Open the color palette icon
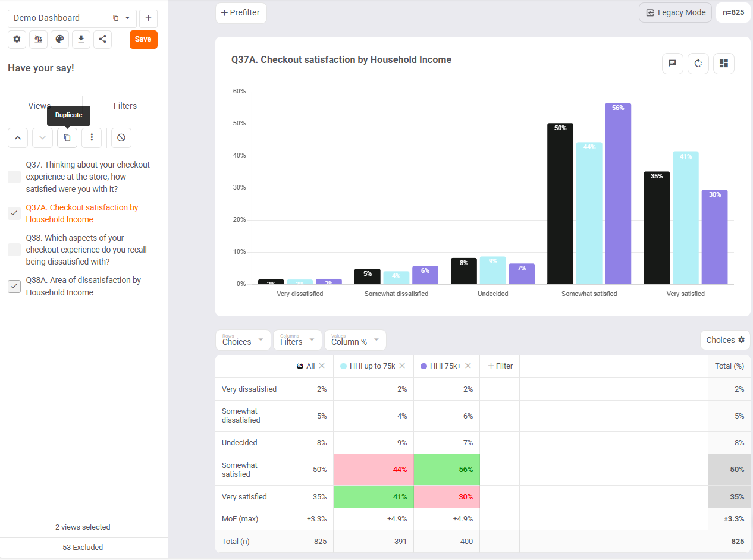 [59, 39]
